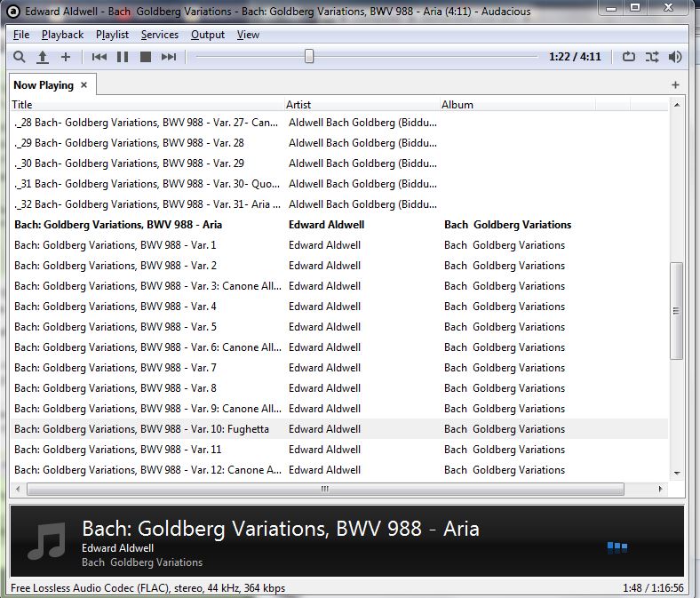The height and width of the screenshot is (598, 700).
Task: Open the Output menu
Action: pos(208,35)
